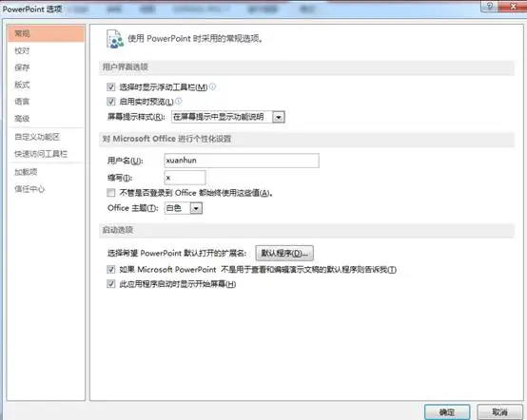527x420 pixels.
Task: Disable 启用实时预览 checkbox
Action: 111,102
